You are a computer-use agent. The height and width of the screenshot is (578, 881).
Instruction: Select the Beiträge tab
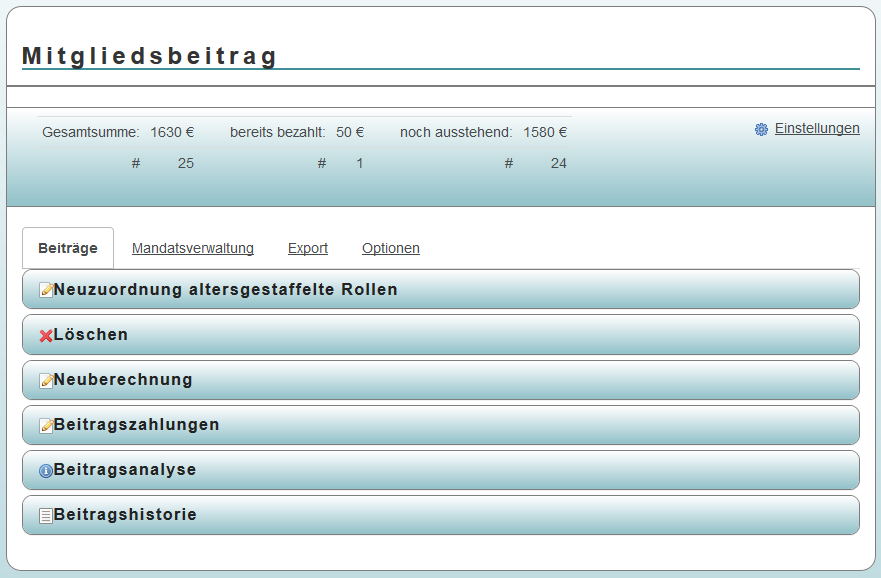(x=68, y=248)
